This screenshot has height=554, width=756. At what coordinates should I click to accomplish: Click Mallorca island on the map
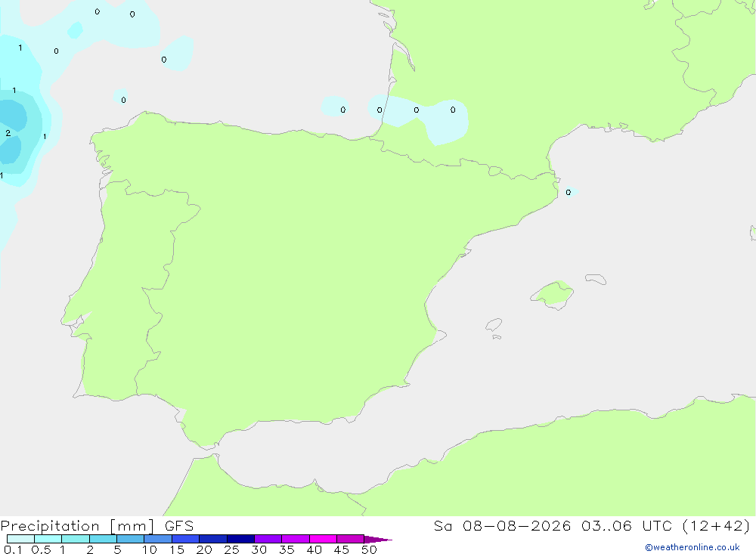point(553,294)
